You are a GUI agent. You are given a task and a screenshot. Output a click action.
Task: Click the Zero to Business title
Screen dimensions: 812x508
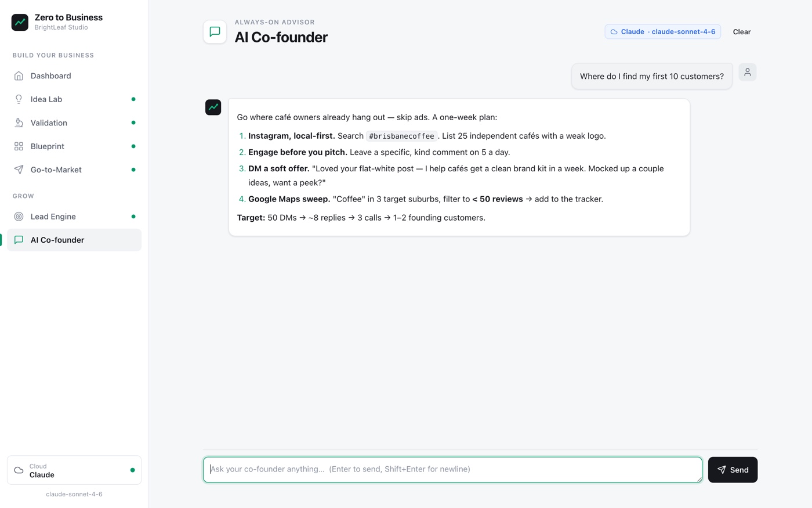(68, 17)
